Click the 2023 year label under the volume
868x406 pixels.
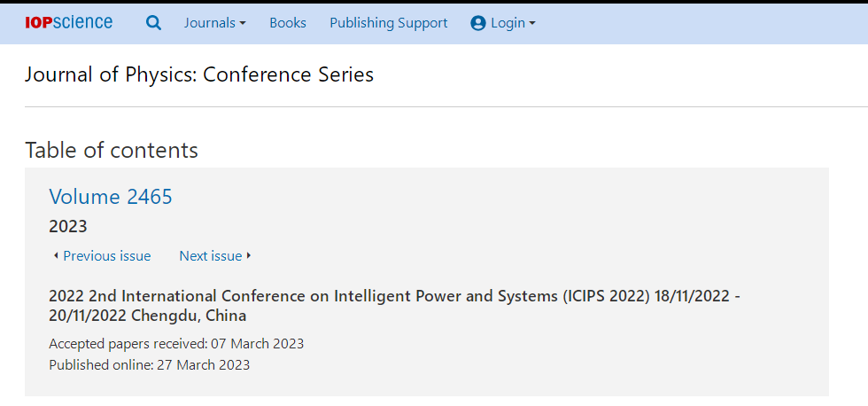click(68, 226)
